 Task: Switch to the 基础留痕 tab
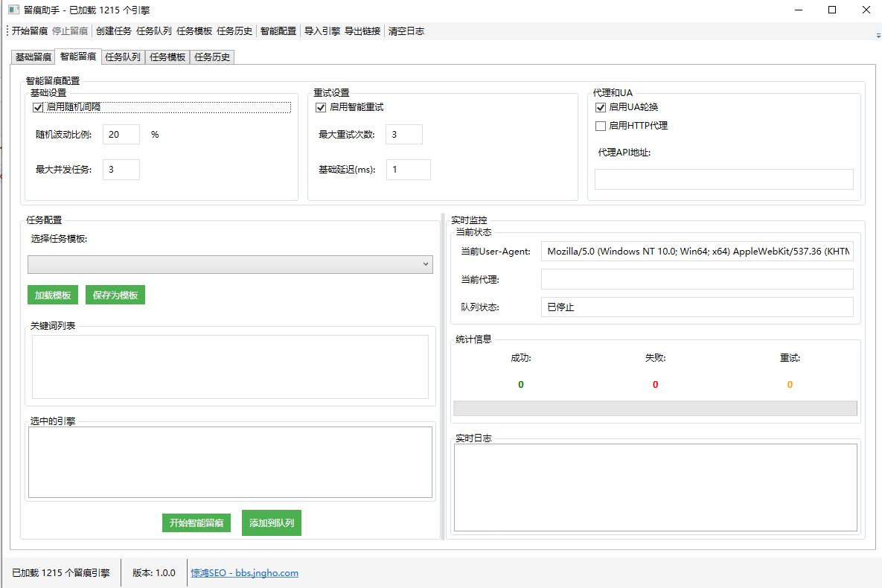click(33, 57)
